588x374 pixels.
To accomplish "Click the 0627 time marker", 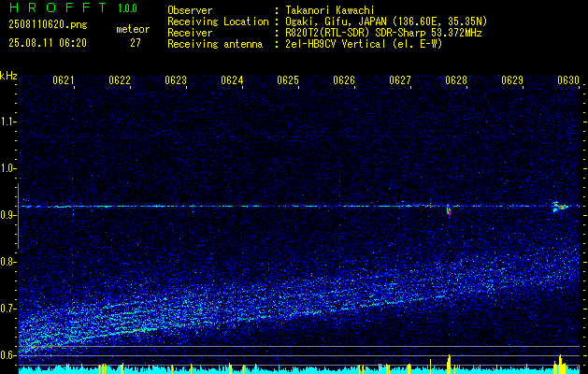I will 400,80.
